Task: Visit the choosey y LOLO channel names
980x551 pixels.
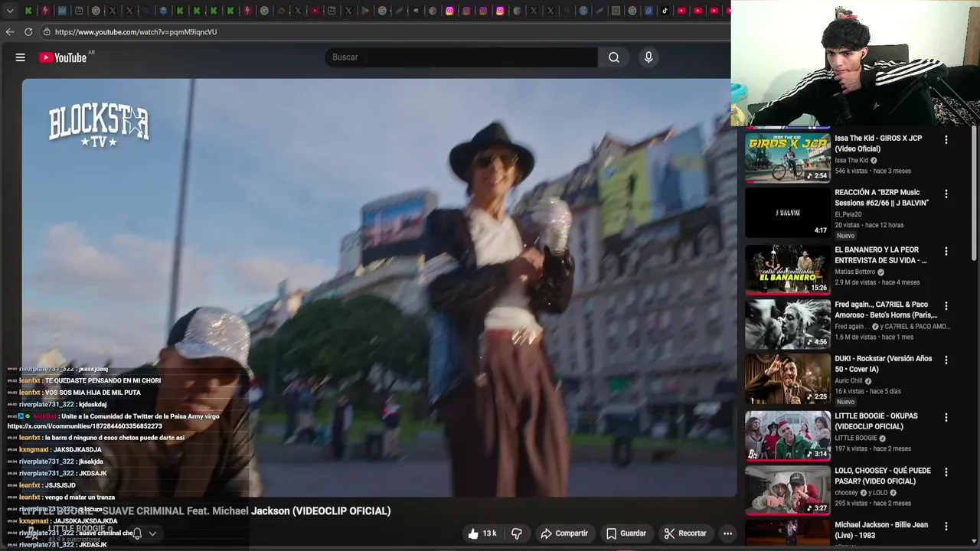Action: pyautogui.click(x=862, y=493)
